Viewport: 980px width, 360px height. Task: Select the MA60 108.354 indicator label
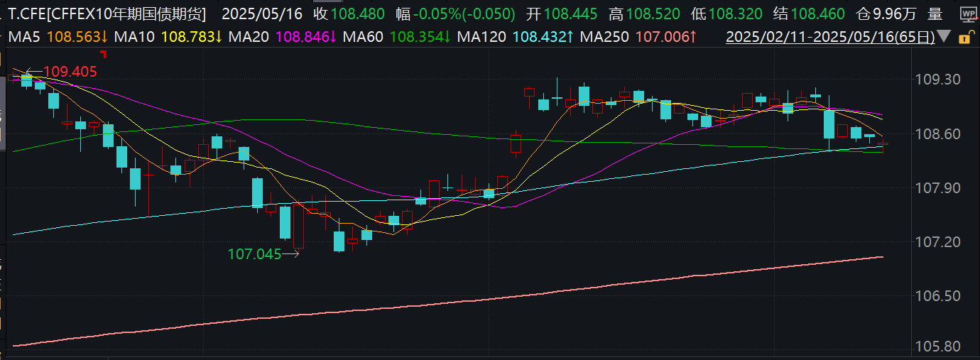(x=398, y=36)
